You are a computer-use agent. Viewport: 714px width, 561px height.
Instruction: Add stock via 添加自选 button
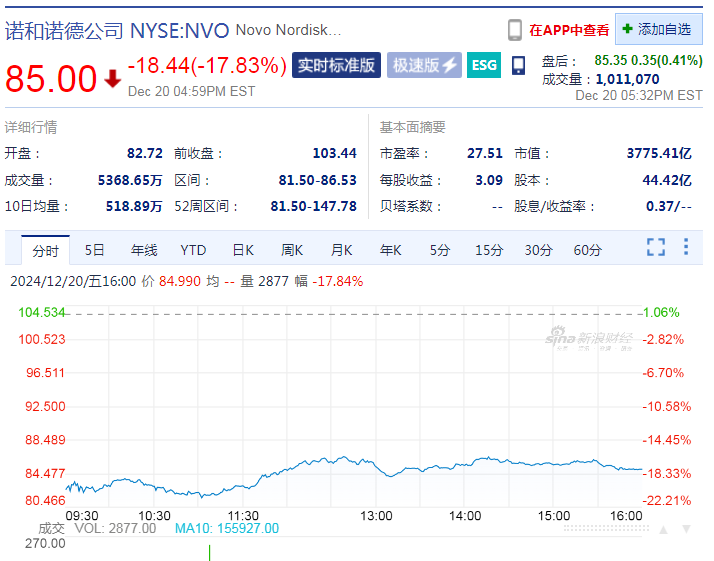click(x=658, y=29)
